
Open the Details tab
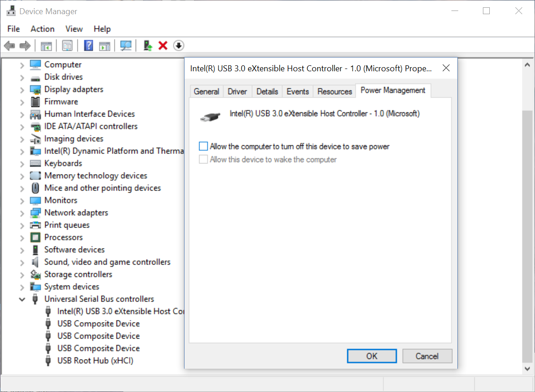(267, 91)
